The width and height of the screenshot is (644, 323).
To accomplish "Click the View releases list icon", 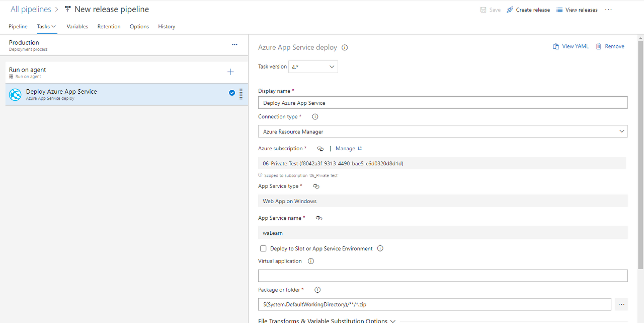I will point(559,10).
